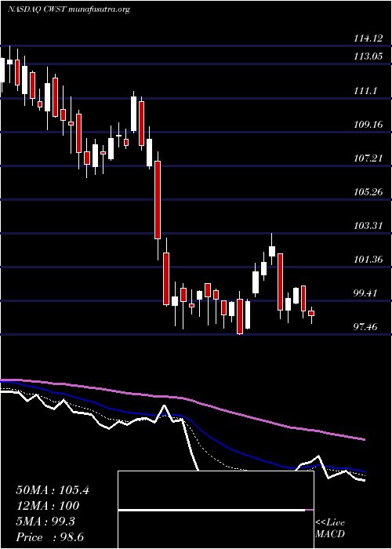
Task: Select the 97.46 price level label
Action: coord(365,327)
